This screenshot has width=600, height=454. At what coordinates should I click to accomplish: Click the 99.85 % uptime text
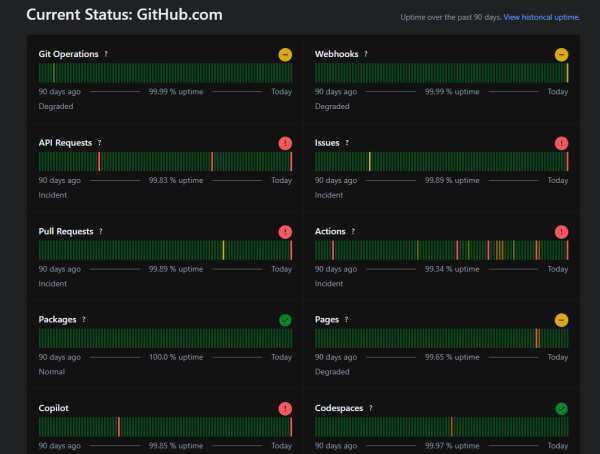pos(176,446)
